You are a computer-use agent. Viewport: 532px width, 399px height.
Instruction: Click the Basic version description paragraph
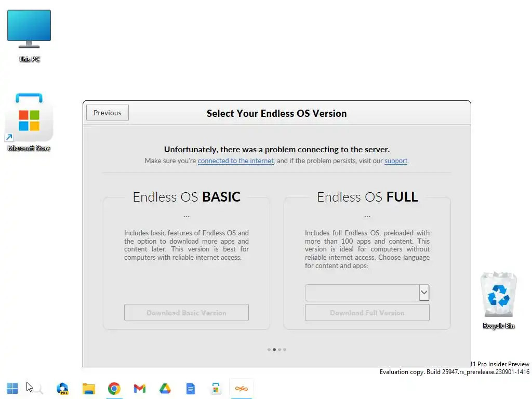[x=187, y=245]
